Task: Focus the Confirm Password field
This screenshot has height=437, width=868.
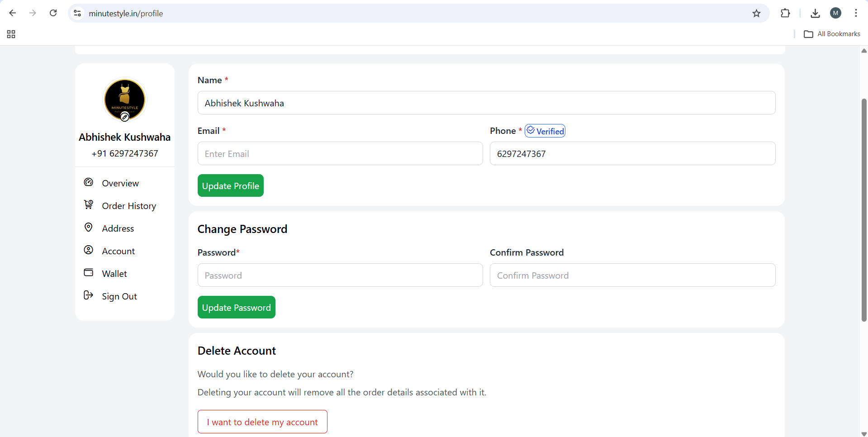Action: click(x=632, y=275)
